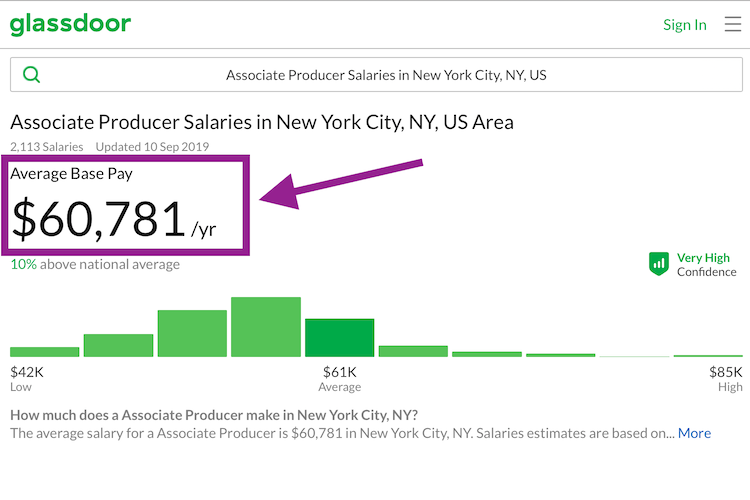Image resolution: width=750 pixels, height=500 pixels.
Task: Click the $85K High label
Action: tap(726, 378)
